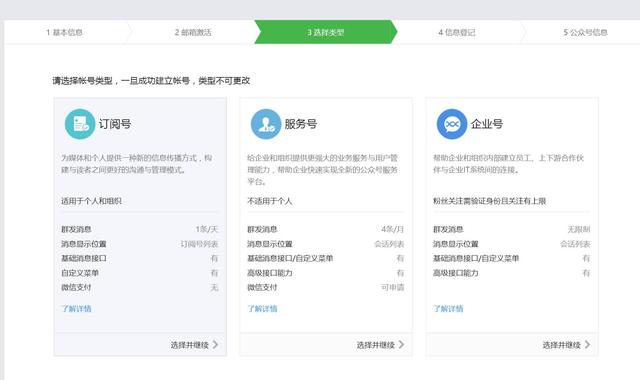Open 了解详情 link in 企业号 card
The width and height of the screenshot is (640, 380).
click(448, 309)
